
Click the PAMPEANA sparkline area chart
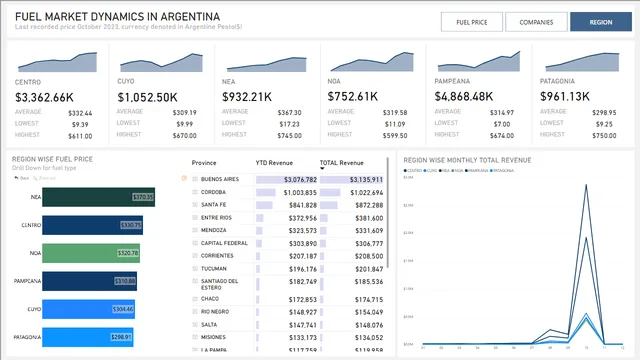pyautogui.click(x=479, y=62)
